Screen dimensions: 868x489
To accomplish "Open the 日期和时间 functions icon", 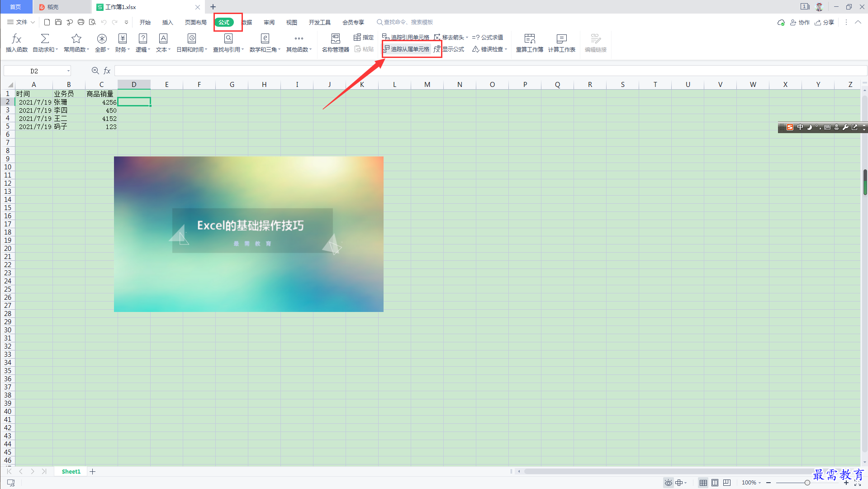I will [x=192, y=39].
